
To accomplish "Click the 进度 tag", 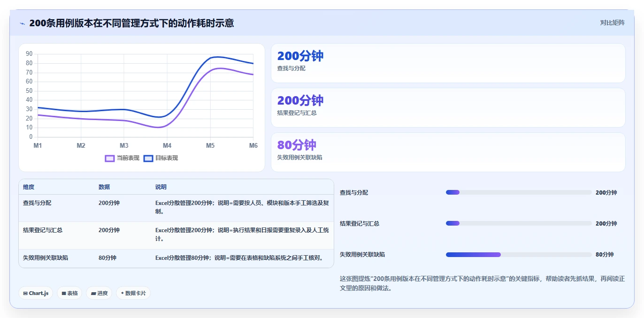I will (99, 293).
